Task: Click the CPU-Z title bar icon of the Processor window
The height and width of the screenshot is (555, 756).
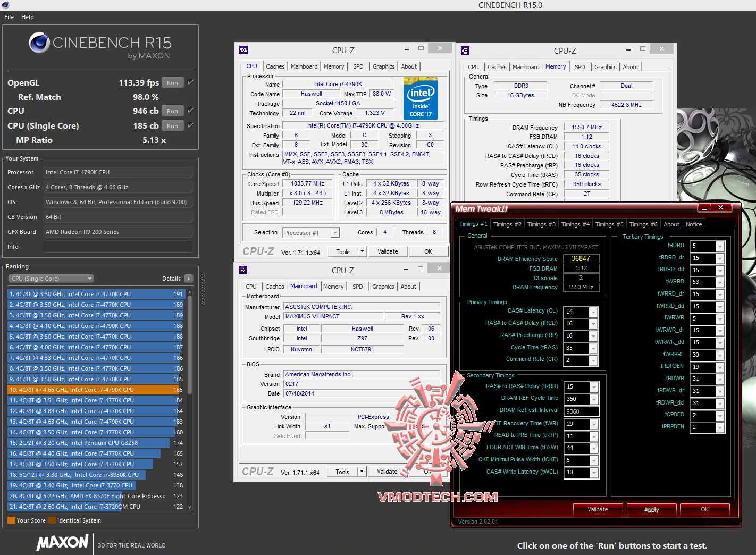Action: tap(243, 50)
